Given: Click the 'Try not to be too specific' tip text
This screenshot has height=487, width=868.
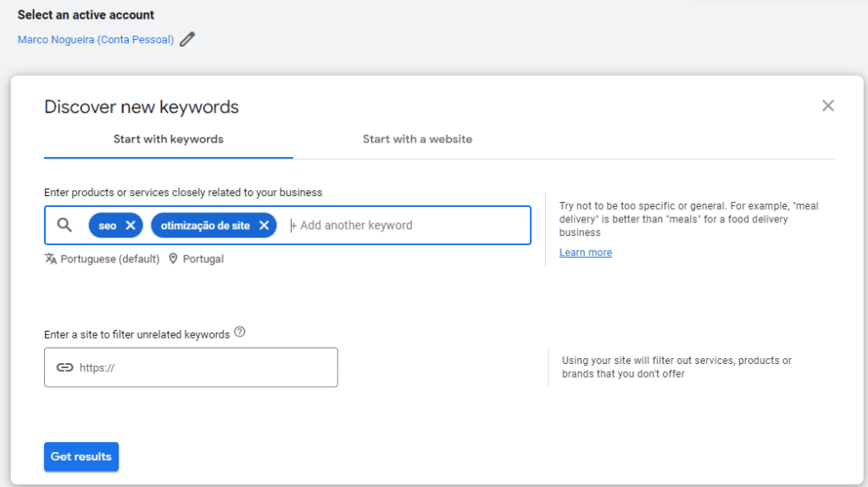Looking at the screenshot, I should (x=688, y=220).
